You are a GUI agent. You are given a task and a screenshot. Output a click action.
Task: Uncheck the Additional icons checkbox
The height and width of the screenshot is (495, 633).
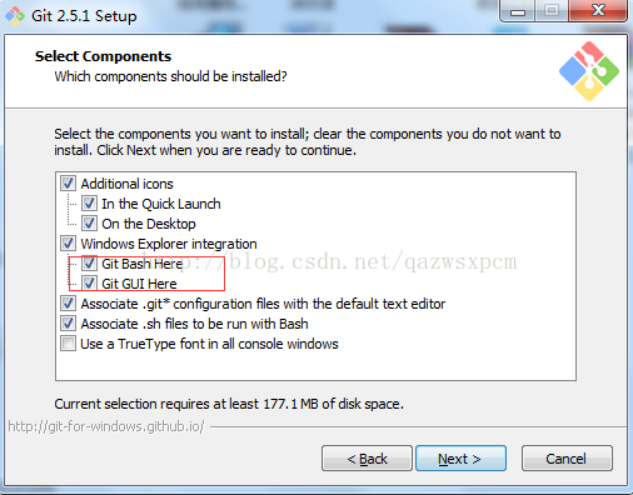pyautogui.click(x=68, y=184)
